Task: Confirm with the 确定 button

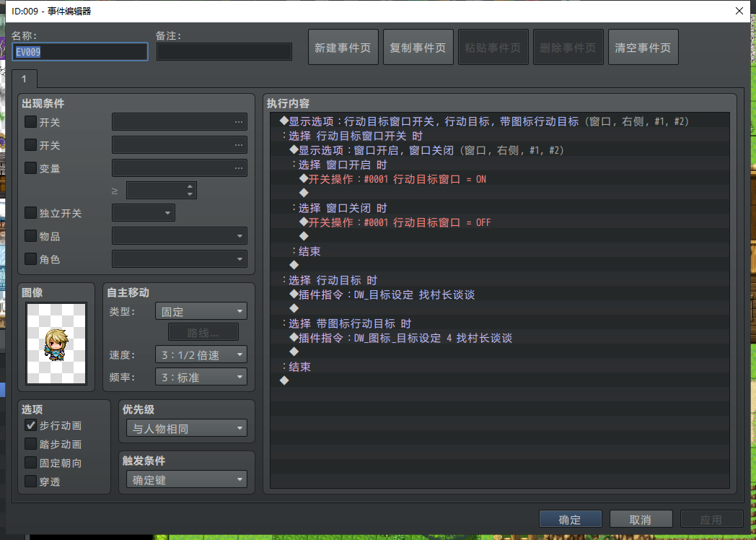Action: pyautogui.click(x=570, y=519)
